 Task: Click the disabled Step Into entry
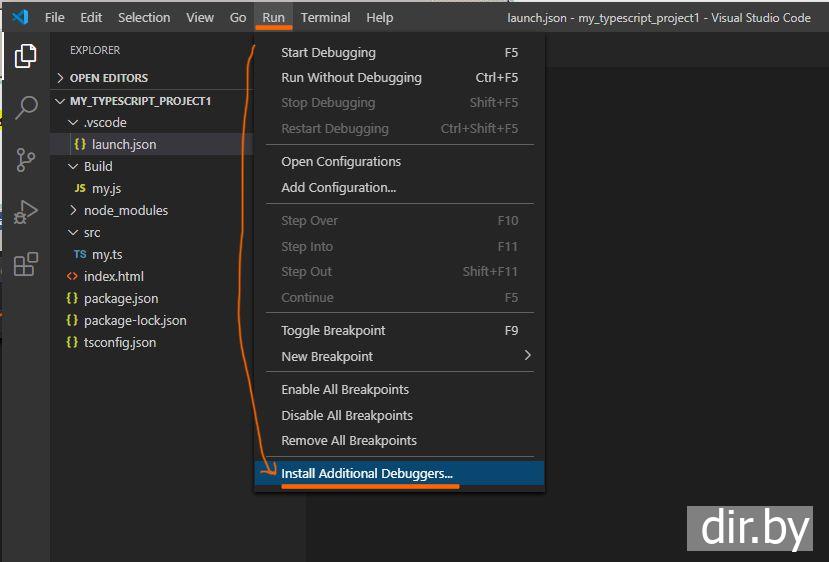[399, 246]
